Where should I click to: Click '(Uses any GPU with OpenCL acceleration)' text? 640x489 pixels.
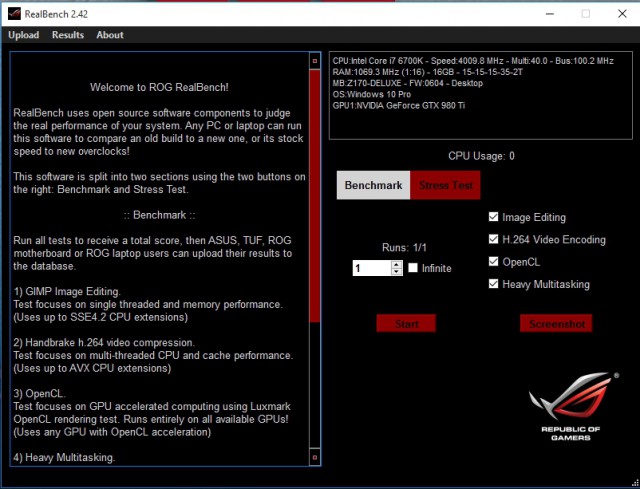point(112,432)
